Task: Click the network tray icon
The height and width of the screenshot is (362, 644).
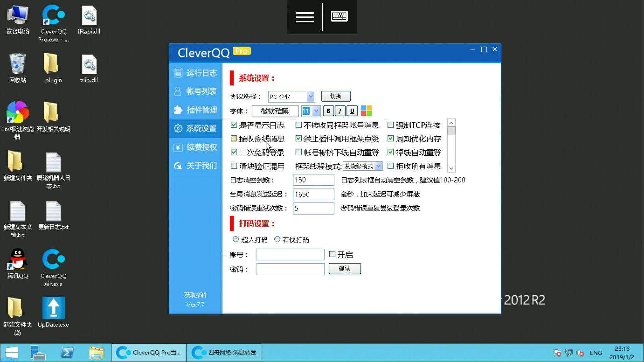Action: (x=569, y=353)
